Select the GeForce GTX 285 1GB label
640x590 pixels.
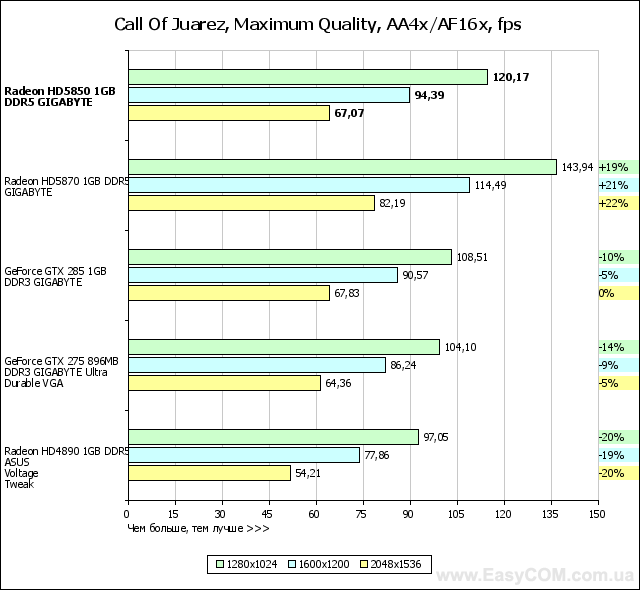click(x=56, y=277)
